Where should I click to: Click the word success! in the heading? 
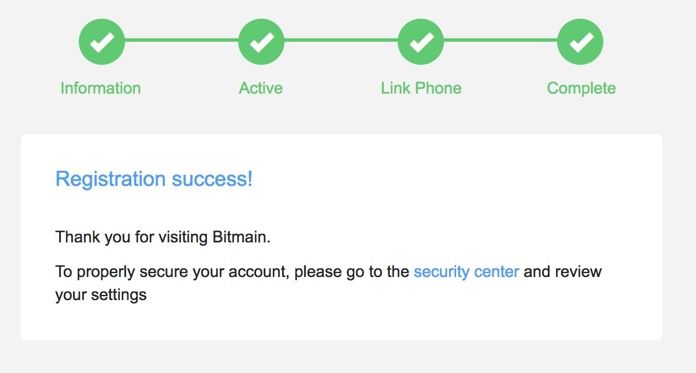click(212, 179)
